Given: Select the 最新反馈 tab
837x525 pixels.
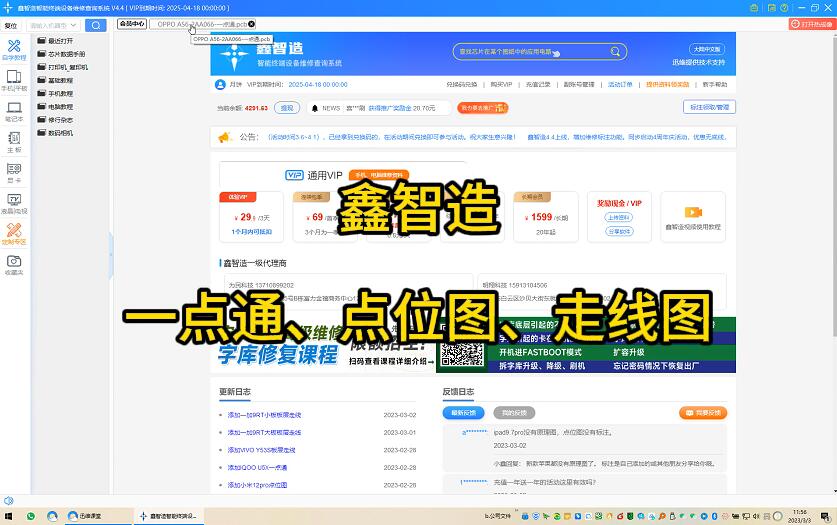Looking at the screenshot, I should coord(464,412).
